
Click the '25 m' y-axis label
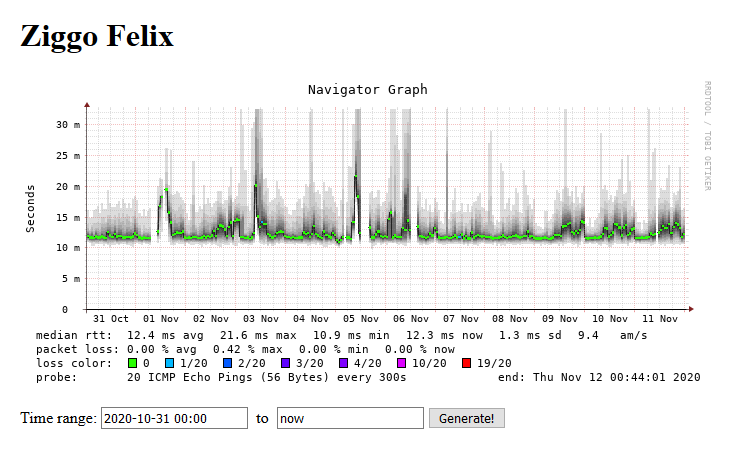click(x=68, y=156)
